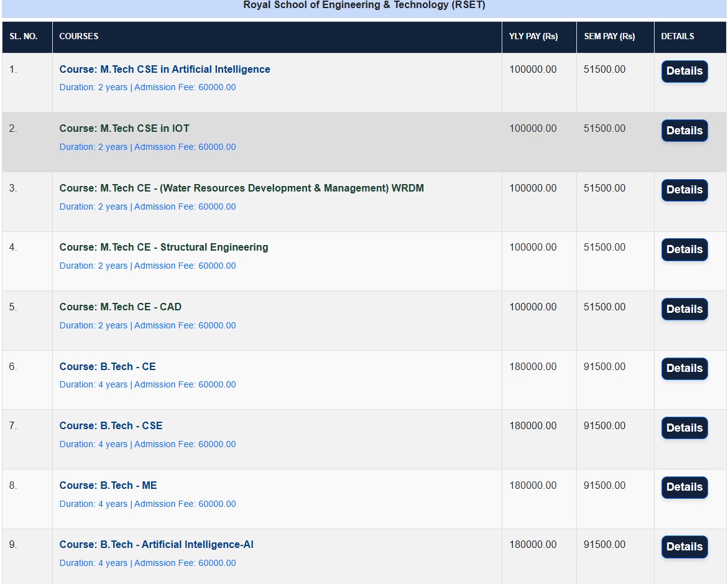Open Details for B.Tech - CSE
728x584 pixels.
[x=684, y=428]
